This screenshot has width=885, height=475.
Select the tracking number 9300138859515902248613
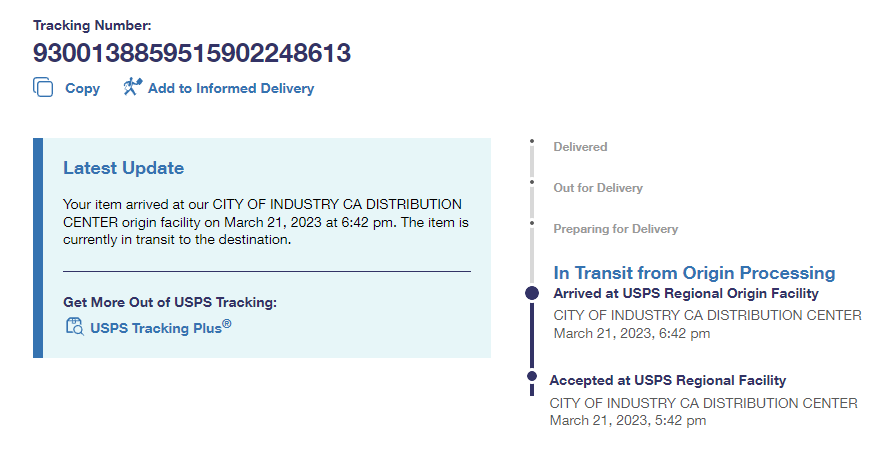point(192,53)
